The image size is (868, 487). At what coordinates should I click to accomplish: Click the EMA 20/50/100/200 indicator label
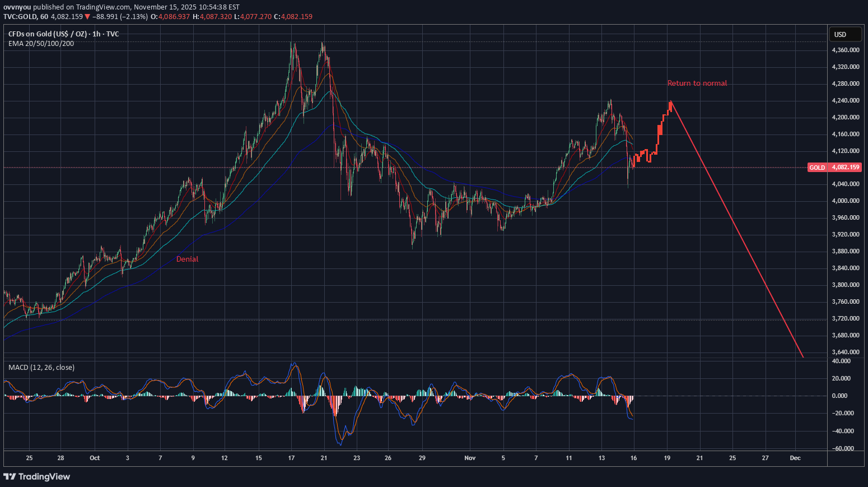(41, 44)
